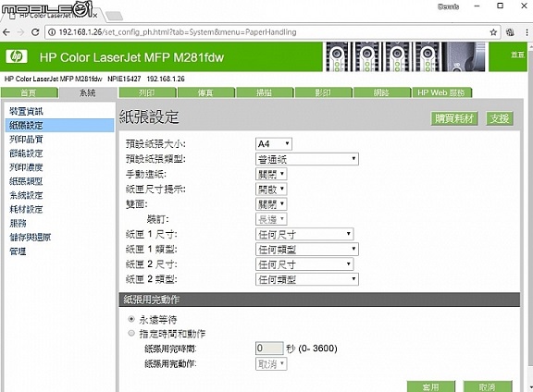Click the 購買耗材 button
This screenshot has width=533, height=392.
(454, 118)
